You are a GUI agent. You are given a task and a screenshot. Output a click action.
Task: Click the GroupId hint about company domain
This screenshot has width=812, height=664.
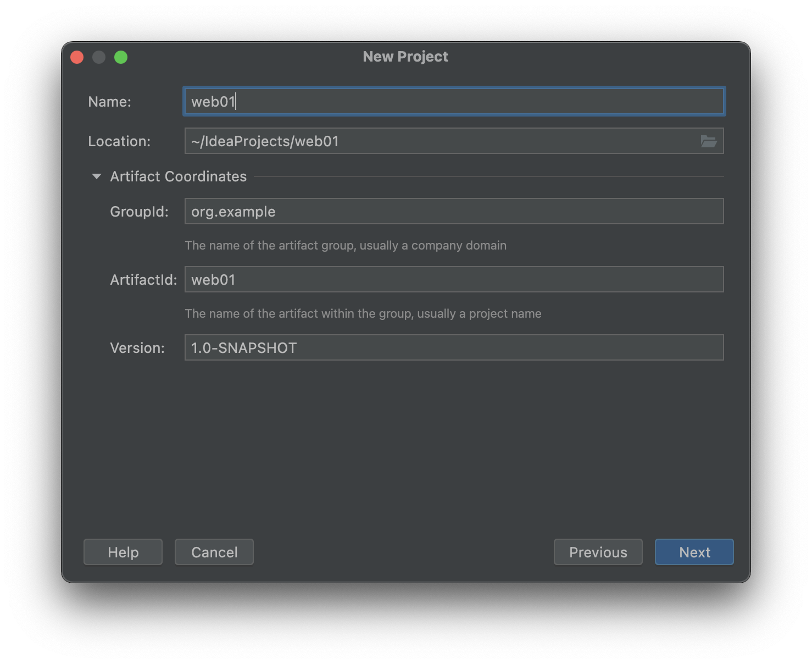click(346, 246)
